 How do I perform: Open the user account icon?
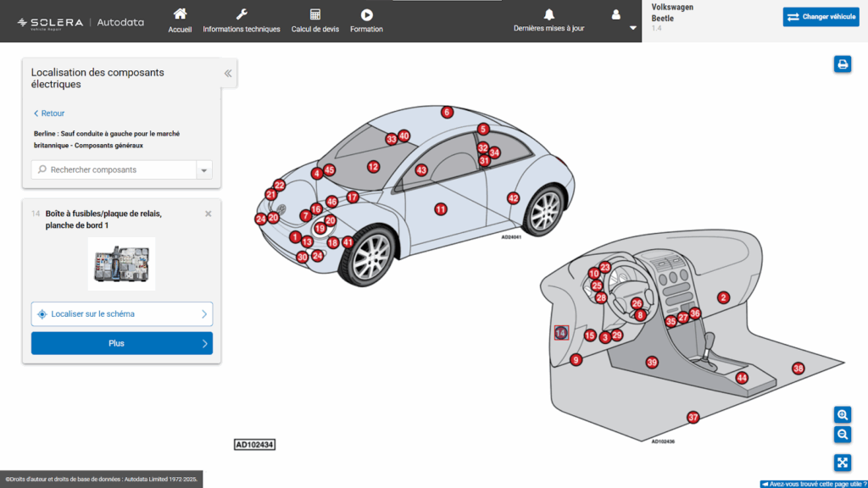pos(615,15)
